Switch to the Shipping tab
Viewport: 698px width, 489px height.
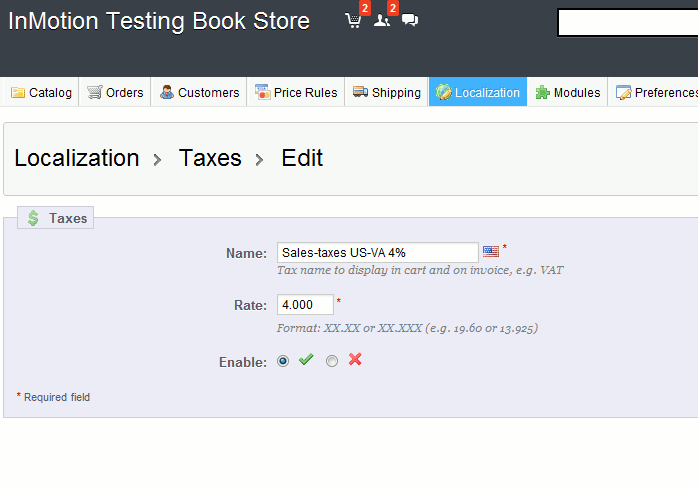click(386, 93)
